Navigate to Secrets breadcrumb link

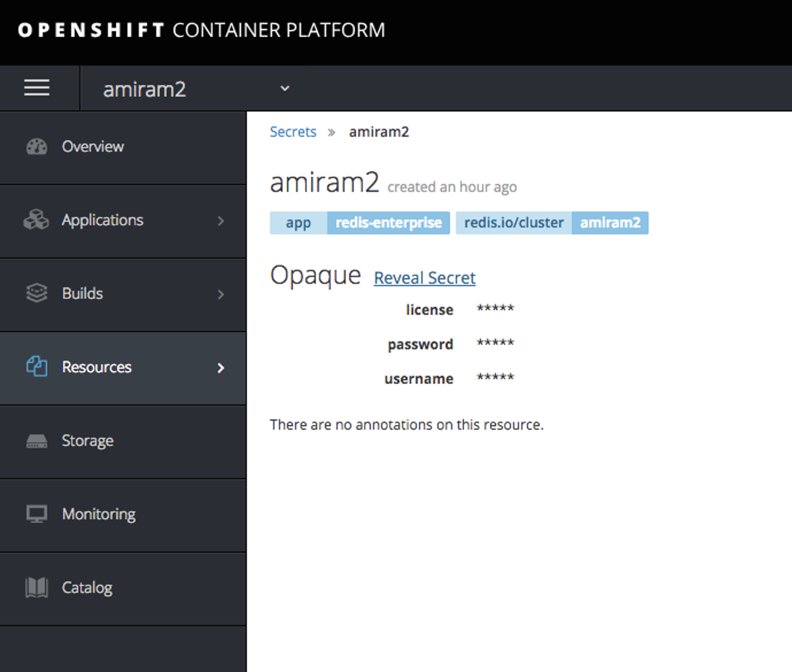tap(293, 132)
